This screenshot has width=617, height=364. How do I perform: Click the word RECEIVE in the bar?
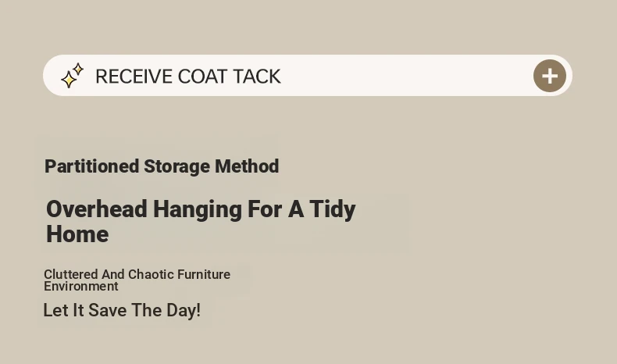pyautogui.click(x=134, y=77)
